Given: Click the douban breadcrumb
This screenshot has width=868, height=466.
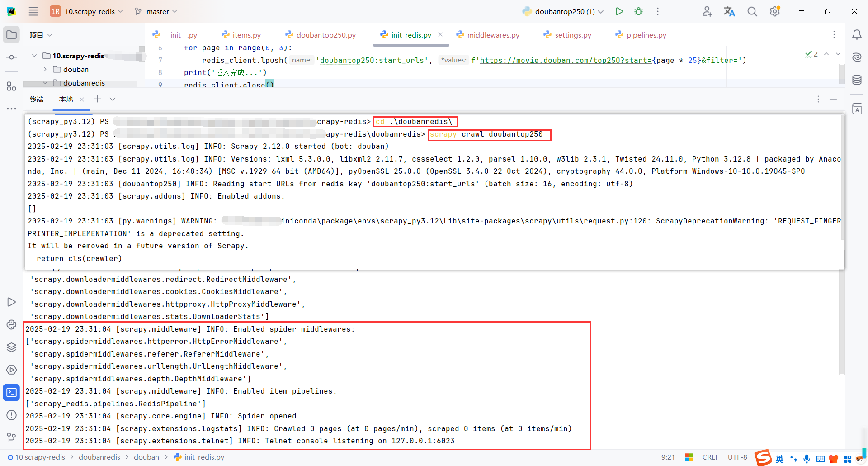Looking at the screenshot, I should [146, 457].
